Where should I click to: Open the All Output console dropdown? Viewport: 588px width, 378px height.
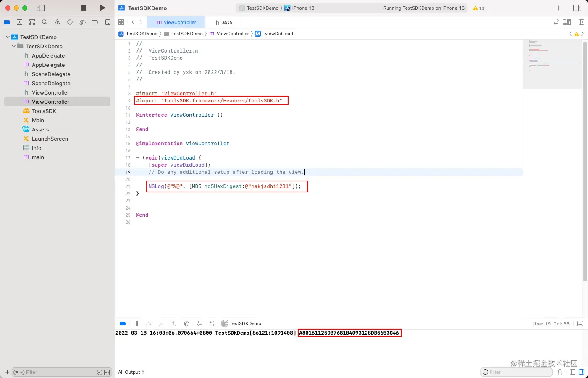pos(131,372)
